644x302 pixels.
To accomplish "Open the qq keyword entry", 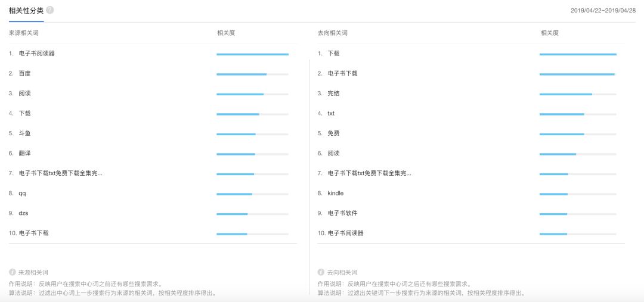I will 23,193.
